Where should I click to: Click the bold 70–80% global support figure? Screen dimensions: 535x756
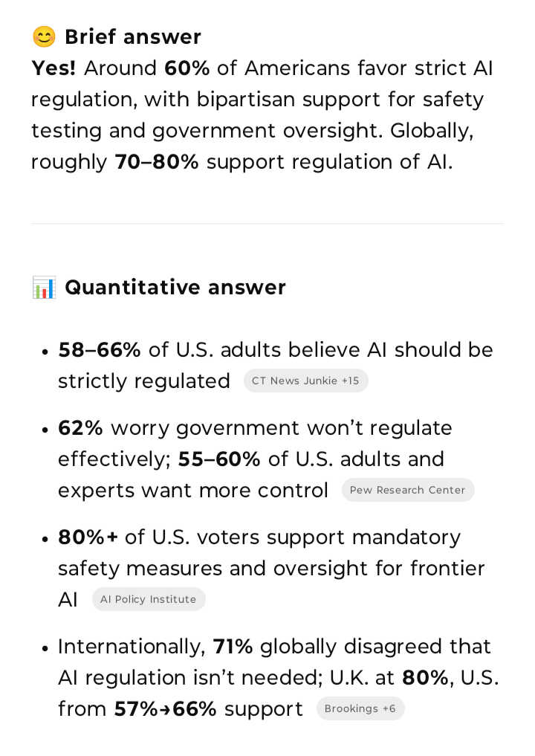click(157, 162)
